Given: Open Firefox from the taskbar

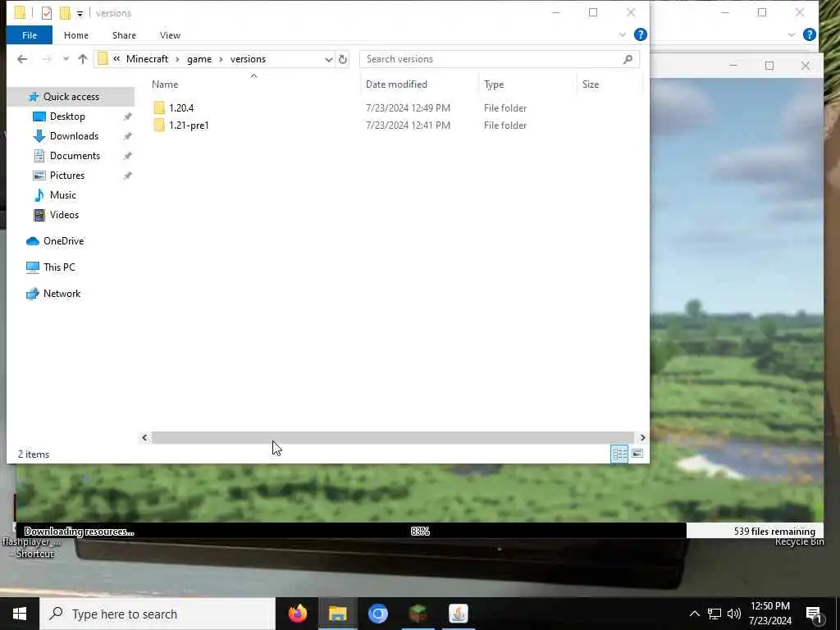Looking at the screenshot, I should (x=298, y=614).
